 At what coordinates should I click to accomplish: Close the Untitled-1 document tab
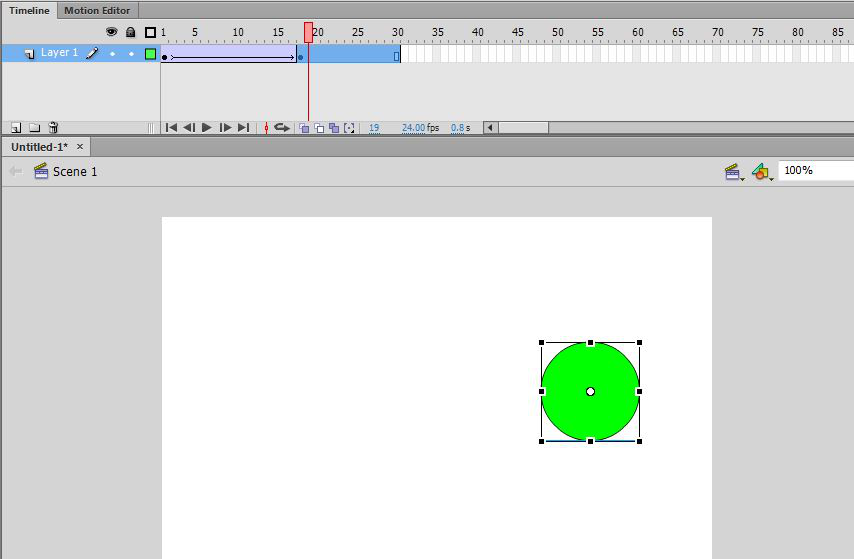[x=81, y=147]
